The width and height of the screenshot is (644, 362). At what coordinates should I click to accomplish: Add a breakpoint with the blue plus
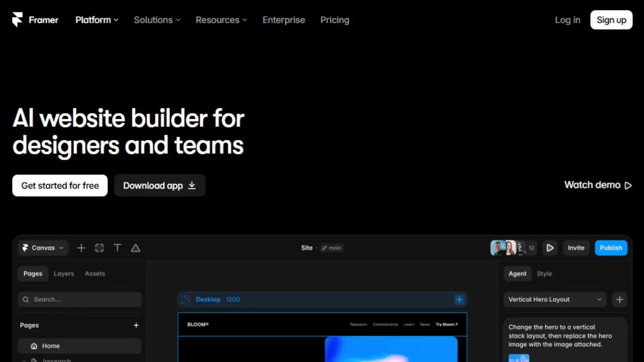[x=459, y=300]
